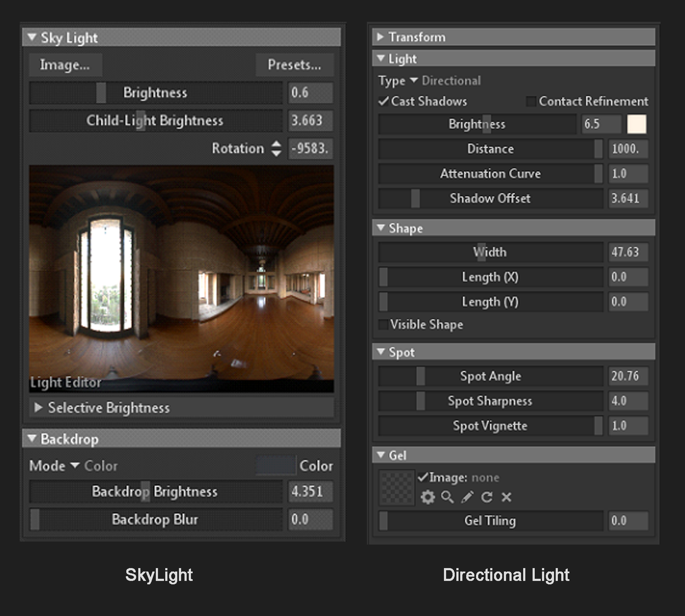The width and height of the screenshot is (685, 616).
Task: Remove the Gel image with X icon
Action: coord(506,497)
